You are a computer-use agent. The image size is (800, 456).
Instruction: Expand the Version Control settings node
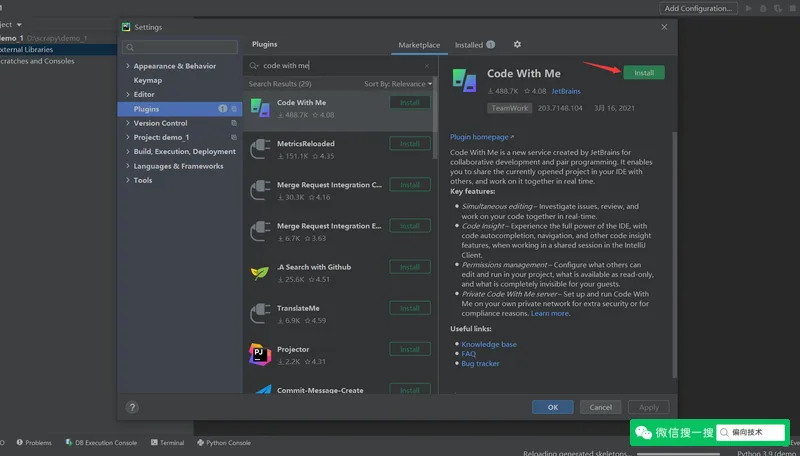tap(128, 123)
